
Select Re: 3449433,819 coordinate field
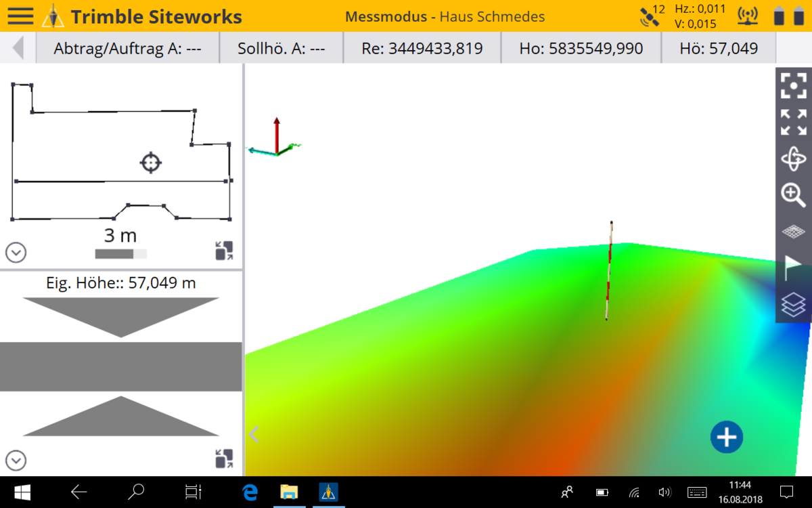pyautogui.click(x=422, y=48)
